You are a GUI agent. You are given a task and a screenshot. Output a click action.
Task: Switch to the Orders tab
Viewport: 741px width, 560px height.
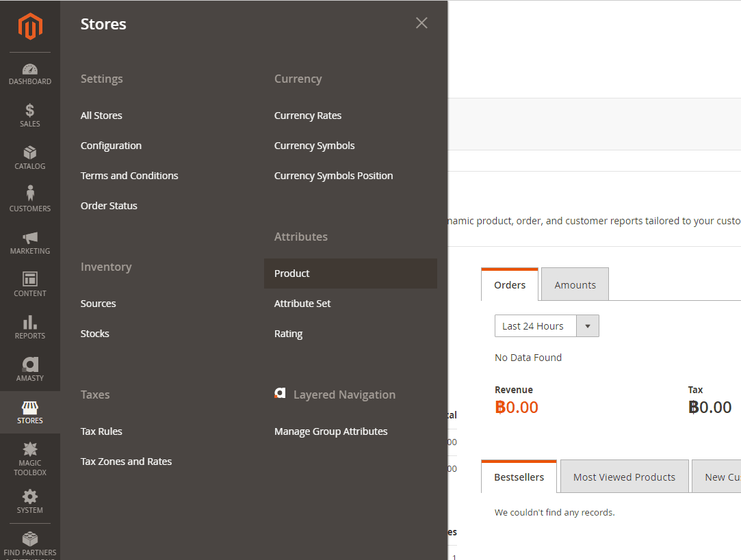click(510, 284)
